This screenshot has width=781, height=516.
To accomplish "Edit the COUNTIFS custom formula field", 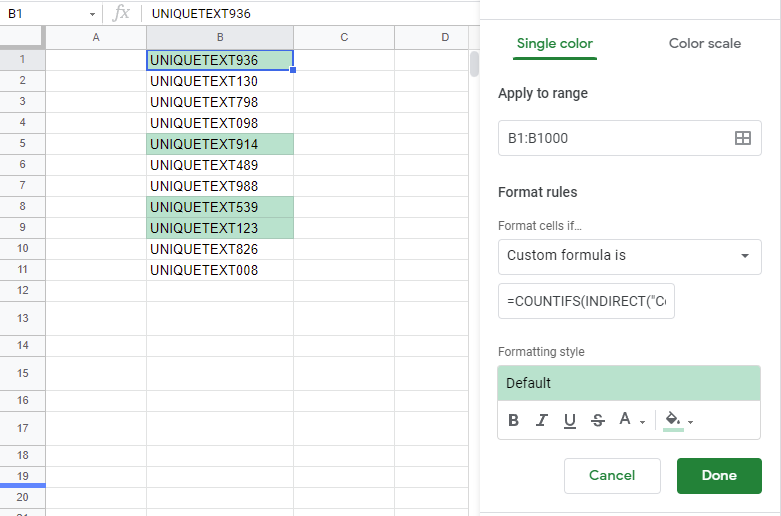I will pos(586,301).
